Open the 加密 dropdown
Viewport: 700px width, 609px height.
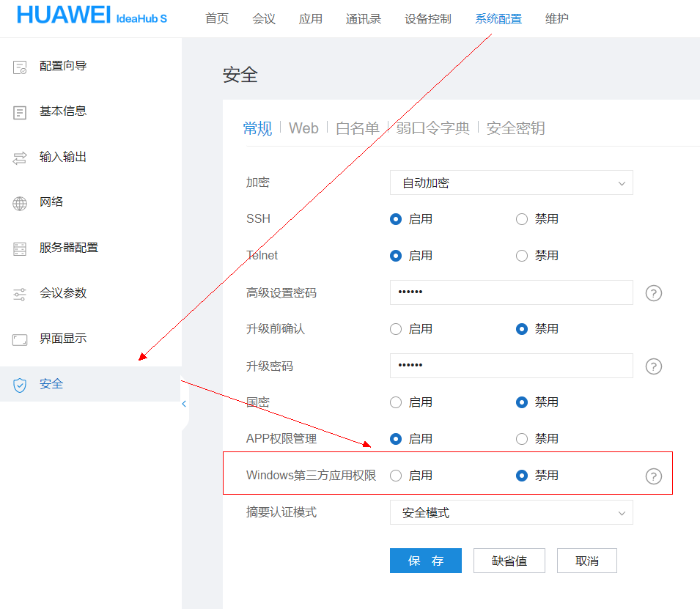coord(511,182)
